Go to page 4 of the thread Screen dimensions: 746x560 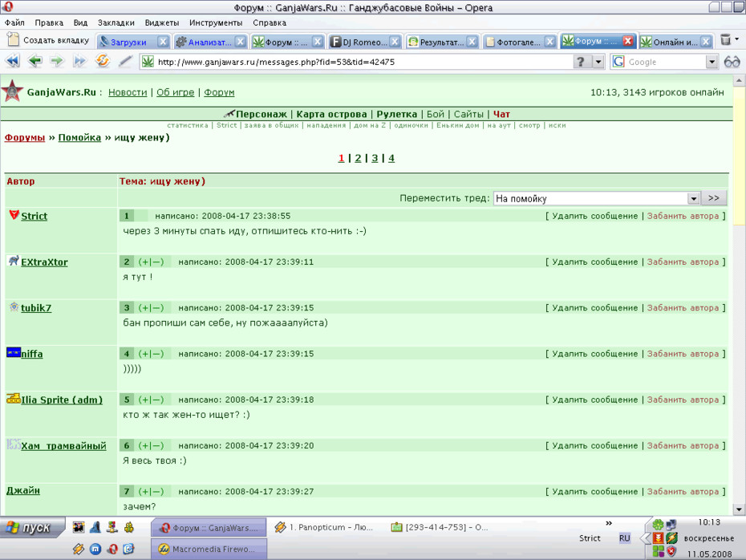coord(391,158)
